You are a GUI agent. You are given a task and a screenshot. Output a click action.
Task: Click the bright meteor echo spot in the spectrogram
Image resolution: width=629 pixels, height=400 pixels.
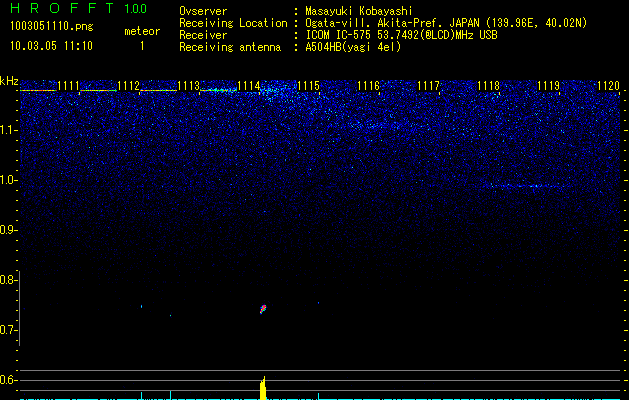[263, 309]
